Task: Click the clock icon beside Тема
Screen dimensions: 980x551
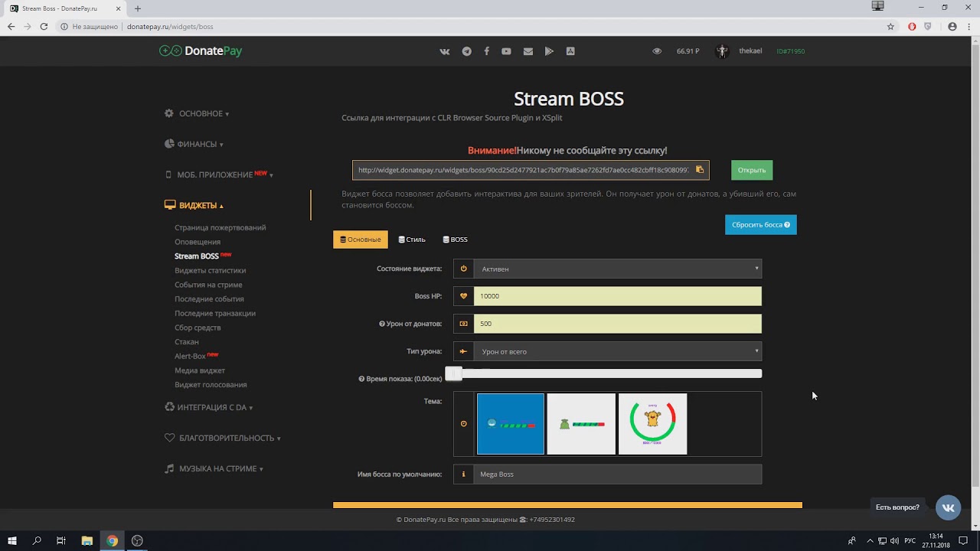Action: click(463, 424)
